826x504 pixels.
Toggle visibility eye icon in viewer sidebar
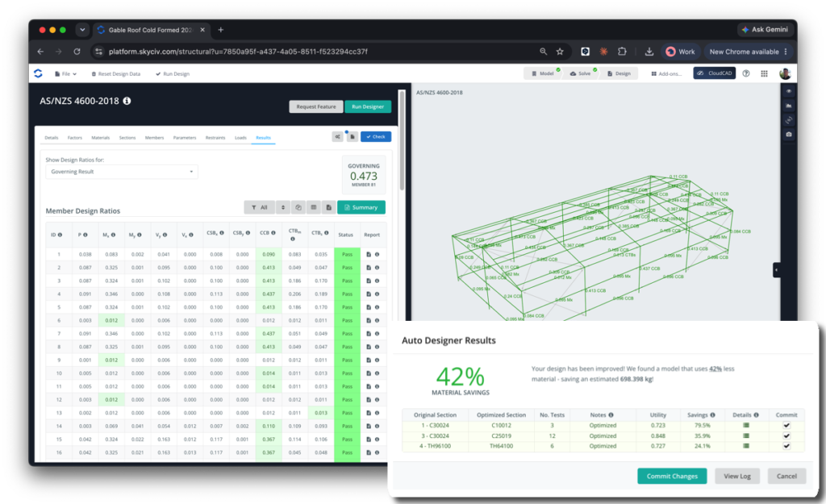point(789,92)
